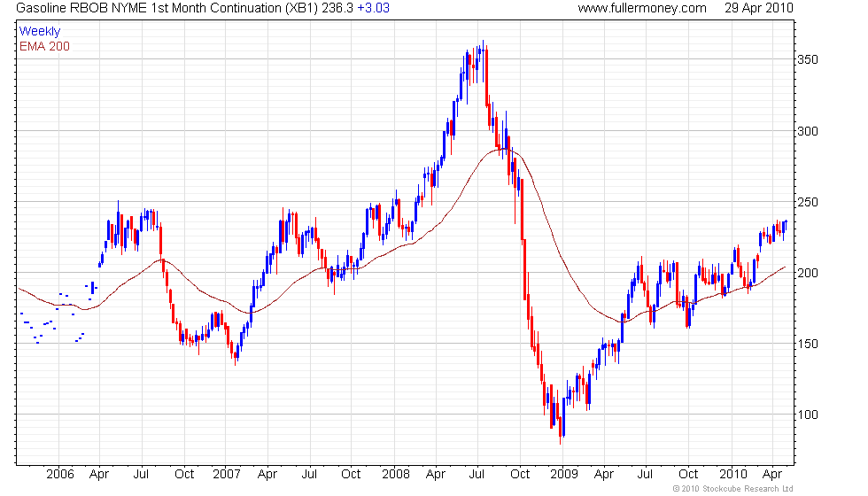Click the Jul label following 2006
This screenshot has height=496, width=868.
141,475
